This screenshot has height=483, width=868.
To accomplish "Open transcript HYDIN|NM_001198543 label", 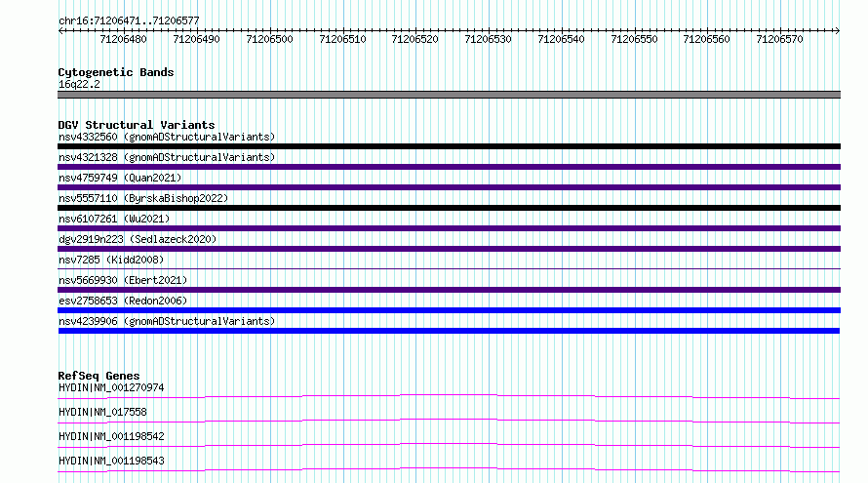I will (111, 461).
